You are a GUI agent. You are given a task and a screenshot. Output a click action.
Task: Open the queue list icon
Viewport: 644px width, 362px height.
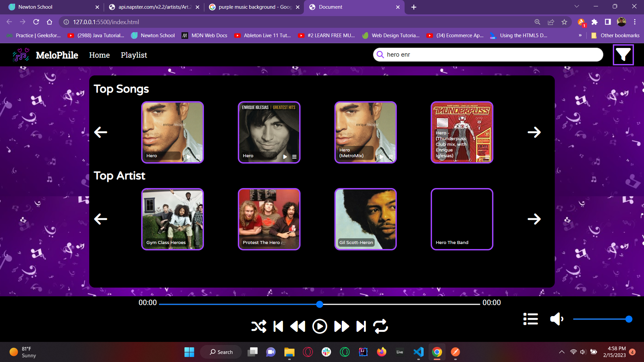point(531,319)
